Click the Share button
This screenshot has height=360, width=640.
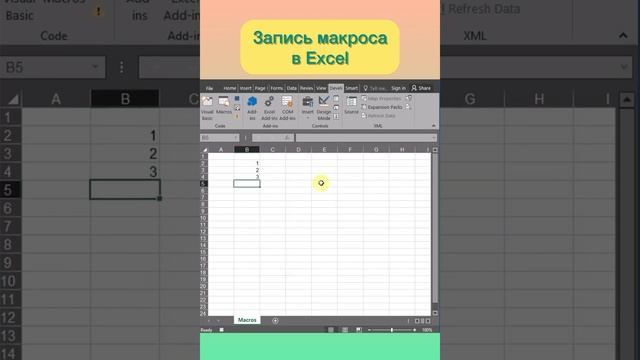click(x=421, y=88)
